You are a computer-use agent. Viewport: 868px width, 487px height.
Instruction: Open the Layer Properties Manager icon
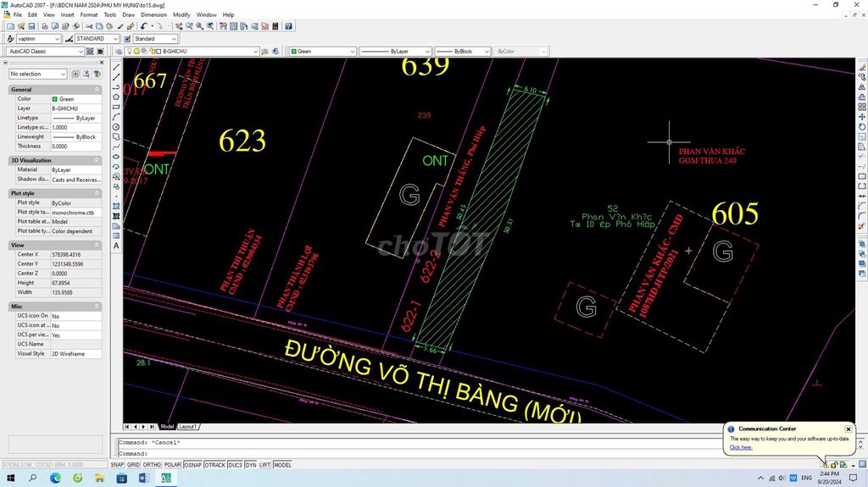[x=119, y=51]
